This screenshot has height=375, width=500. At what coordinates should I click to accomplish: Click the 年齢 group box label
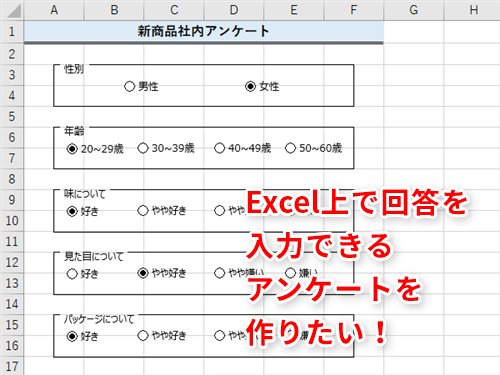click(74, 131)
